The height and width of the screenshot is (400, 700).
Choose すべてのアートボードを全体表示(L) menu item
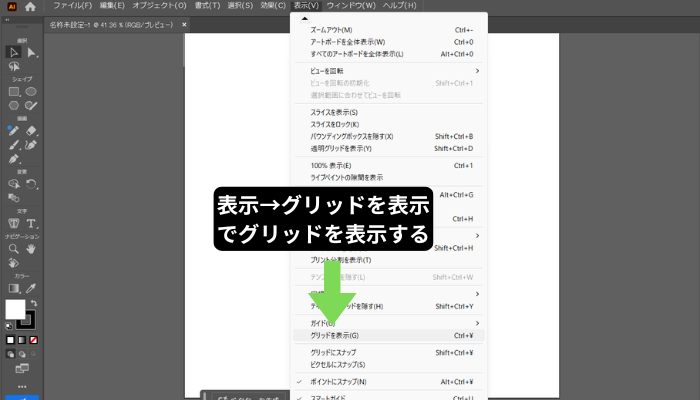(388, 54)
